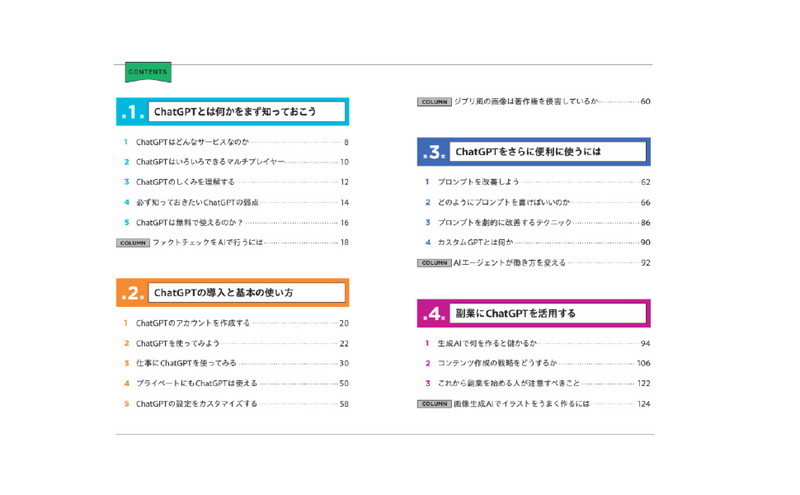This screenshot has height=495, width=800.
Task: Click COLUMN badge beside 画像生成AIでイラスト entry
Action: click(x=434, y=404)
